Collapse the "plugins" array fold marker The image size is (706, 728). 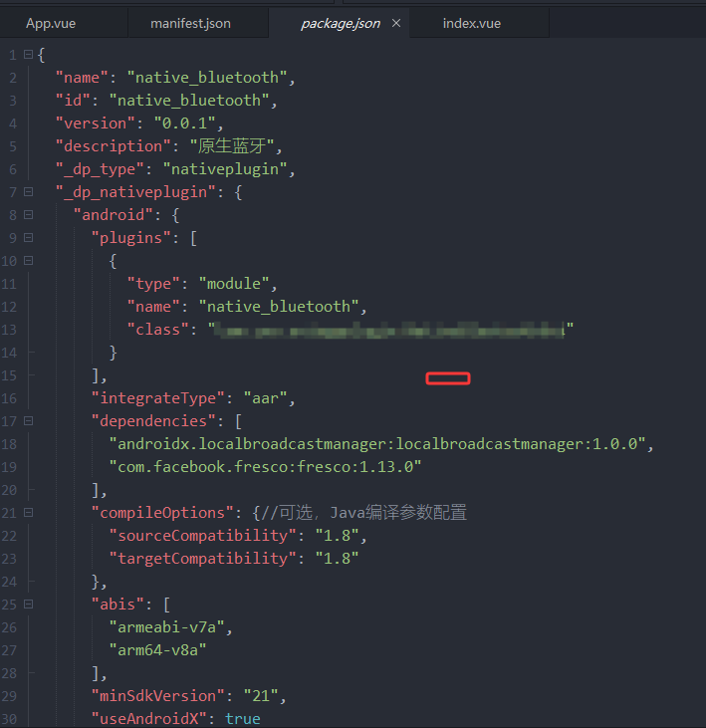[28, 238]
